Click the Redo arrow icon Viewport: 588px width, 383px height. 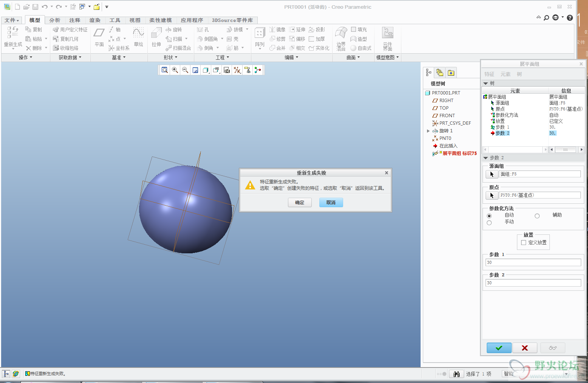pyautogui.click(x=59, y=7)
